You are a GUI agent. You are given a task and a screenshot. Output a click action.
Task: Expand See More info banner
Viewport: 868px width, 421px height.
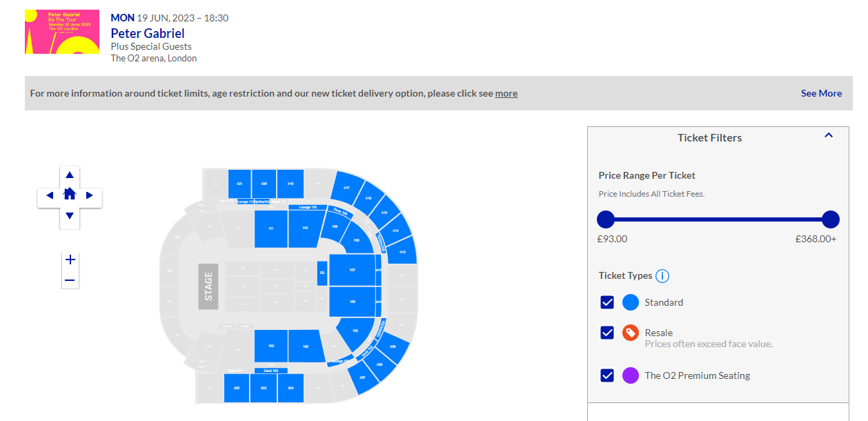coord(821,93)
